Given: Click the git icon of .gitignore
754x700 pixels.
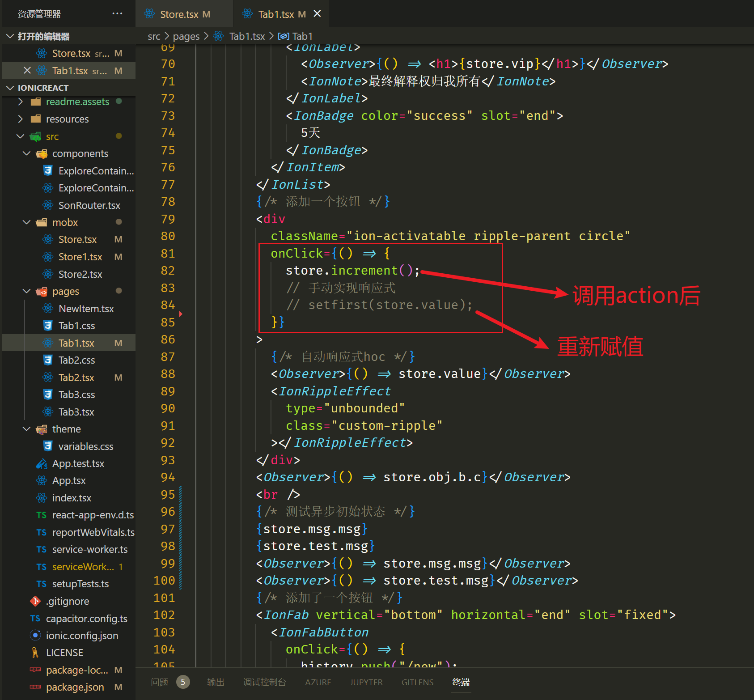Looking at the screenshot, I should [35, 601].
